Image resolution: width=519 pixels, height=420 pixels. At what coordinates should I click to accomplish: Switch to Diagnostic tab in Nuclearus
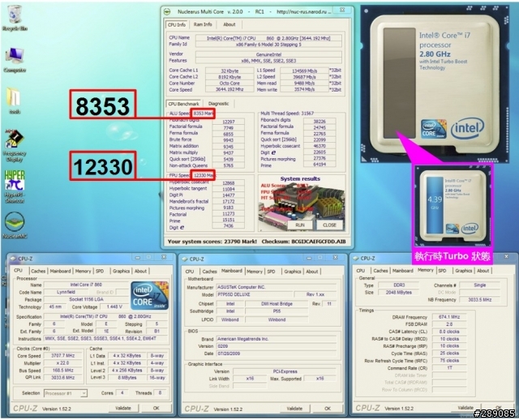[x=218, y=104]
